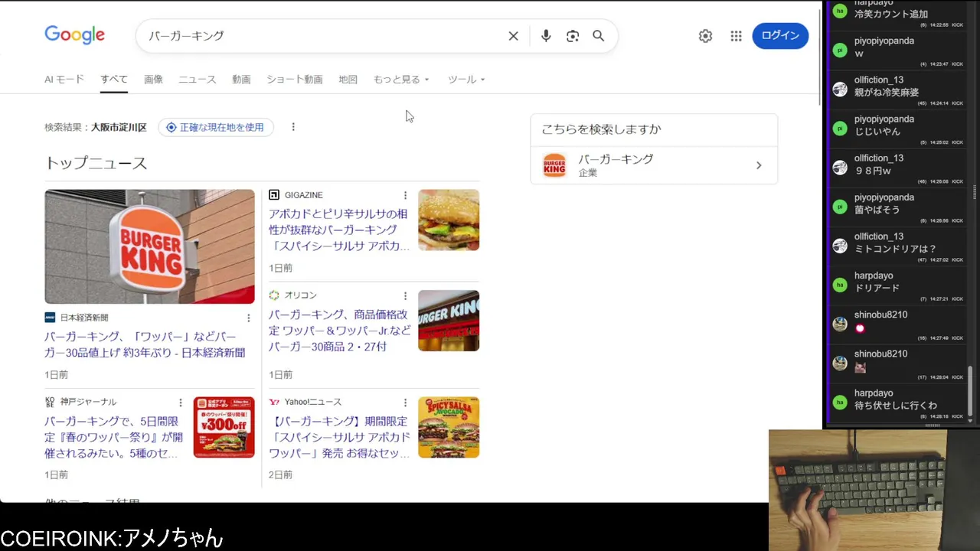Open quick settings gear icon
This screenshot has width=980, height=551.
(705, 36)
